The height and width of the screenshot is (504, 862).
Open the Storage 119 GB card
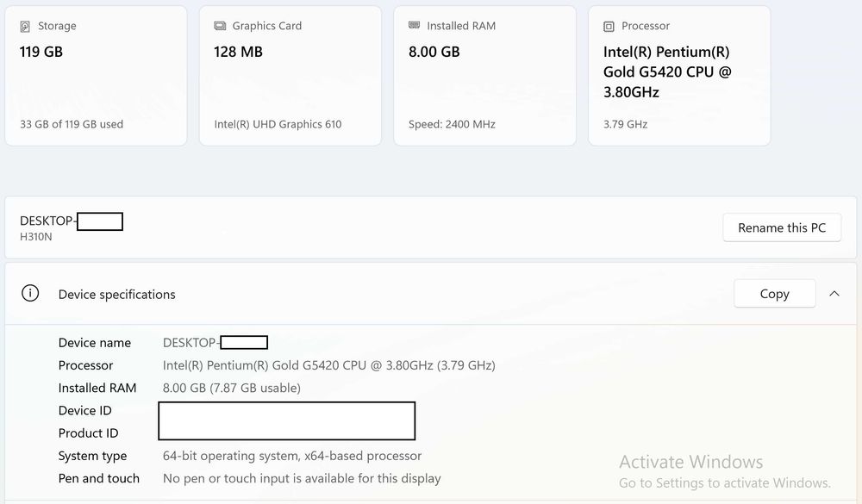tap(96, 77)
